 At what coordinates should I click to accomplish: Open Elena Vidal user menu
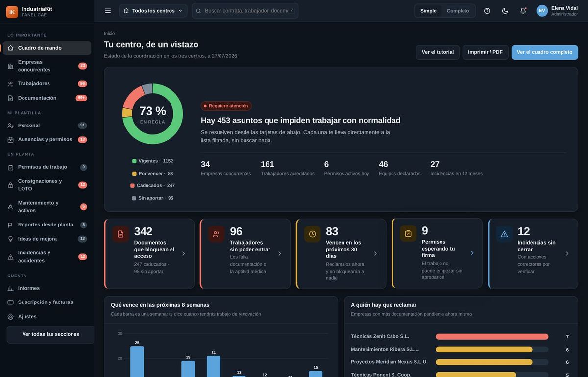pos(557,11)
